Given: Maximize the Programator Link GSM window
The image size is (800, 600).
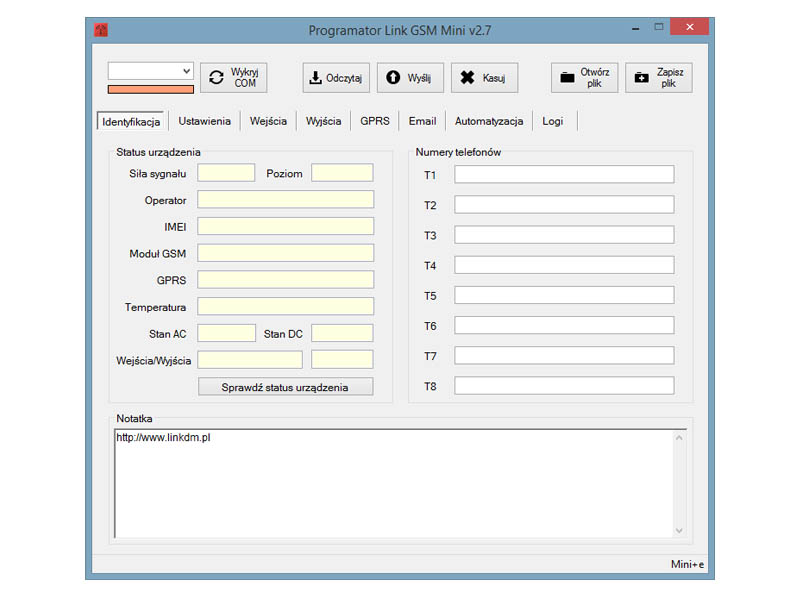Looking at the screenshot, I should 659,27.
